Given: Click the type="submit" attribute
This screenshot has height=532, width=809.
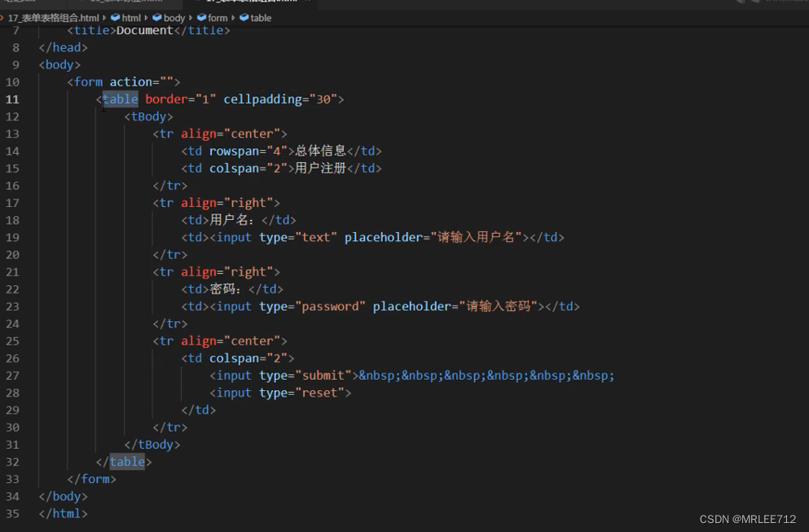Looking at the screenshot, I should coord(306,376).
